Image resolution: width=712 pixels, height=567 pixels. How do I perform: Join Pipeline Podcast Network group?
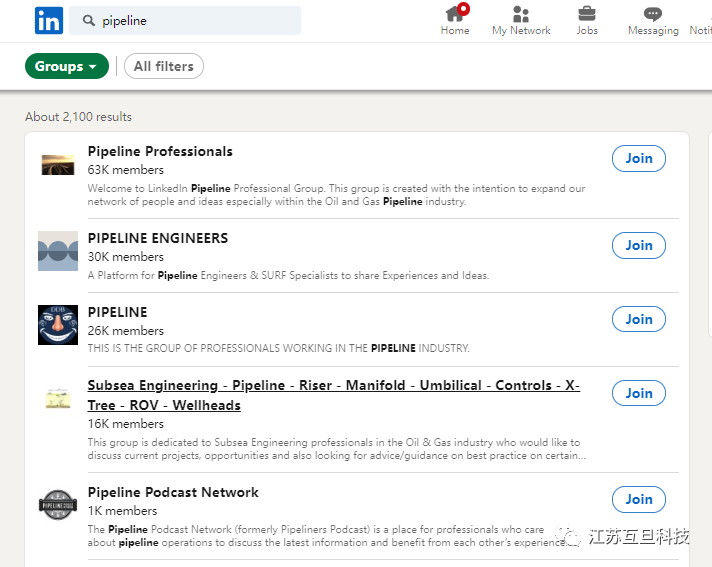click(x=638, y=499)
